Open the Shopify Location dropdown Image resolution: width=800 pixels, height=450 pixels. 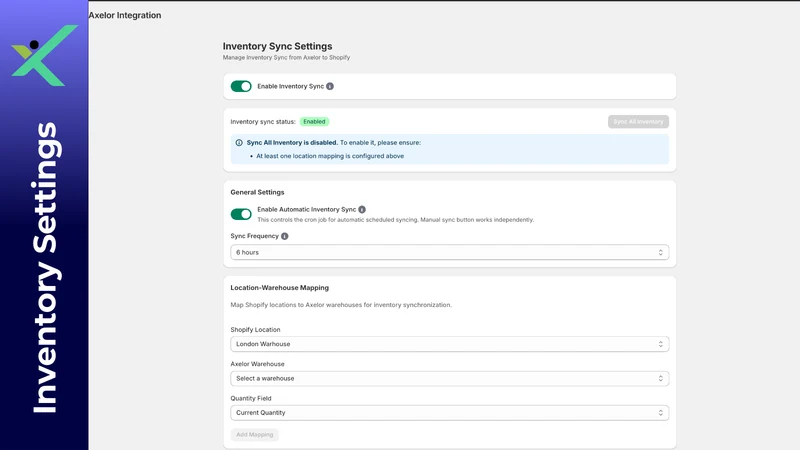[449, 344]
